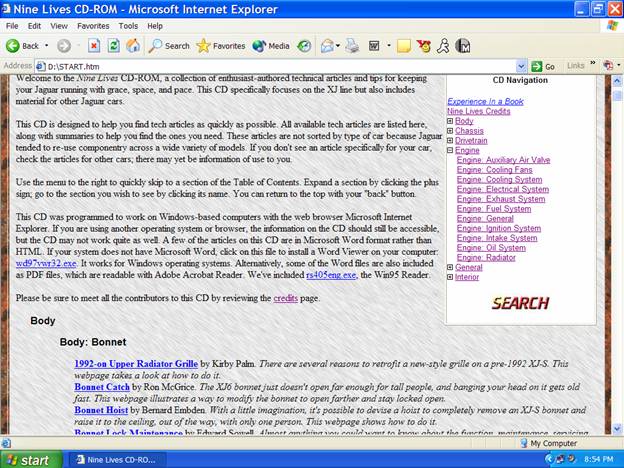The width and height of the screenshot is (624, 468).
Task: Click the wd97vwr32.exe download link
Action: click(x=46, y=263)
